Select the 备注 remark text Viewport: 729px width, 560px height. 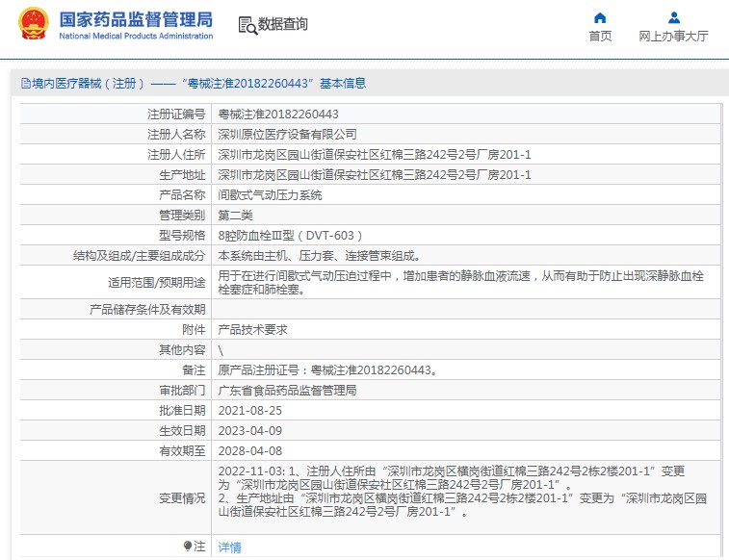click(x=327, y=370)
